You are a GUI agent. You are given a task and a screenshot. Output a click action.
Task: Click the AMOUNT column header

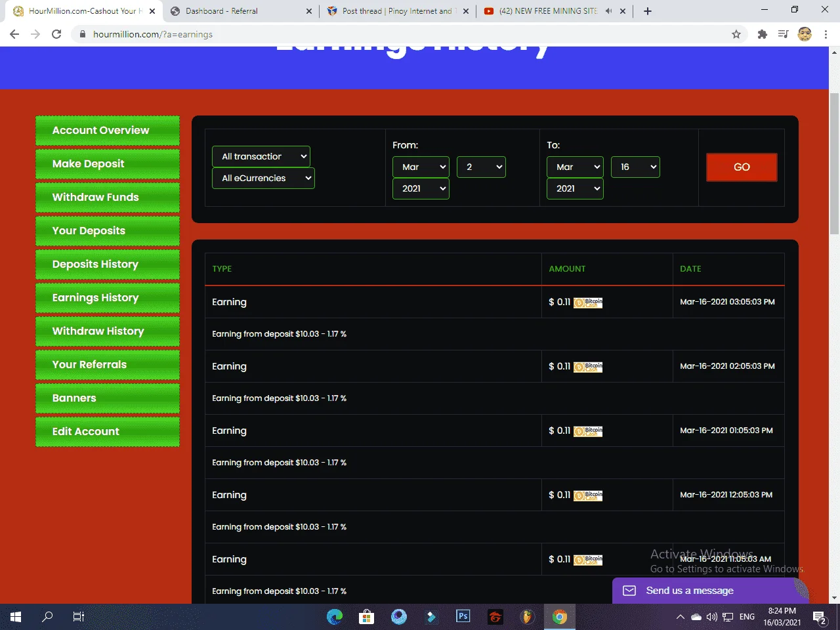pyautogui.click(x=567, y=269)
